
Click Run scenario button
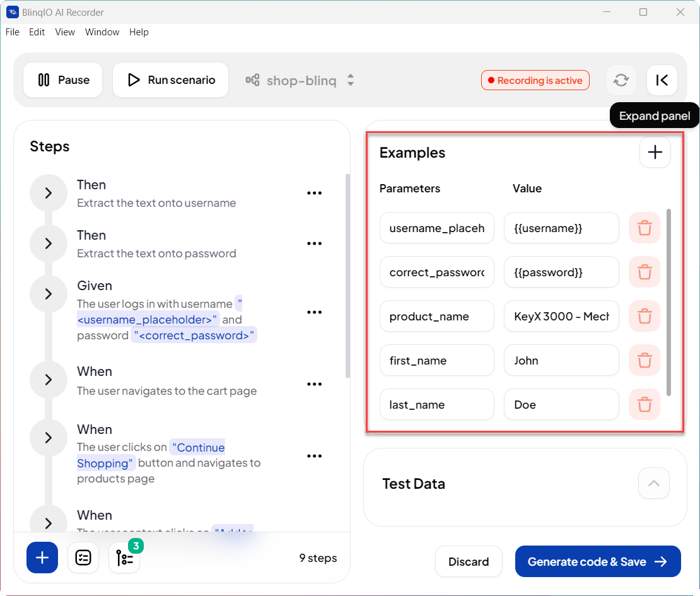click(x=170, y=80)
